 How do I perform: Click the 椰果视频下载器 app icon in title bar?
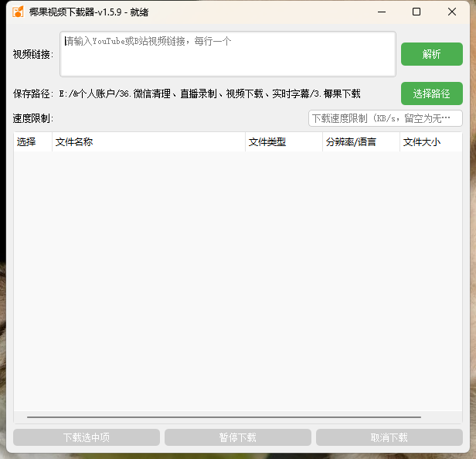click(17, 12)
